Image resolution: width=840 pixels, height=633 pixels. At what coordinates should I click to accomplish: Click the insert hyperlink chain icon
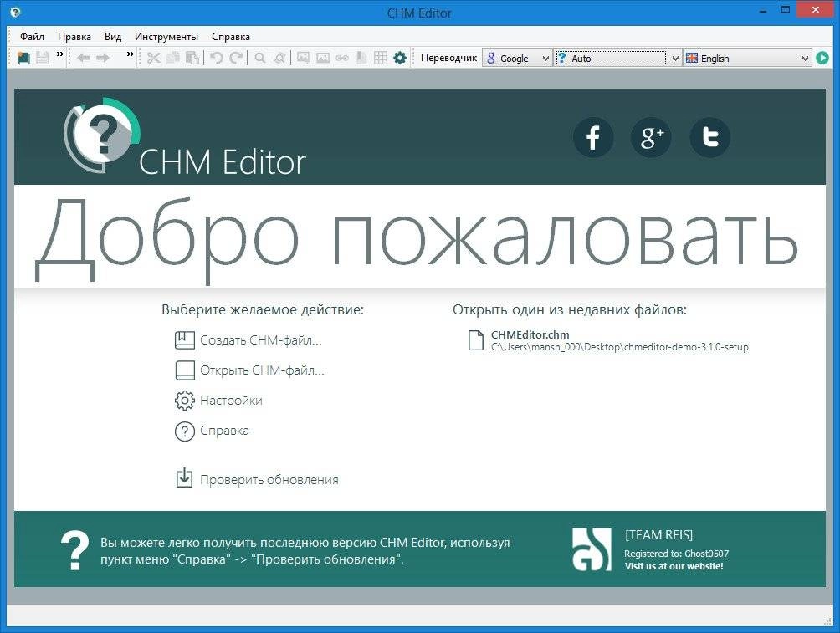point(342,58)
